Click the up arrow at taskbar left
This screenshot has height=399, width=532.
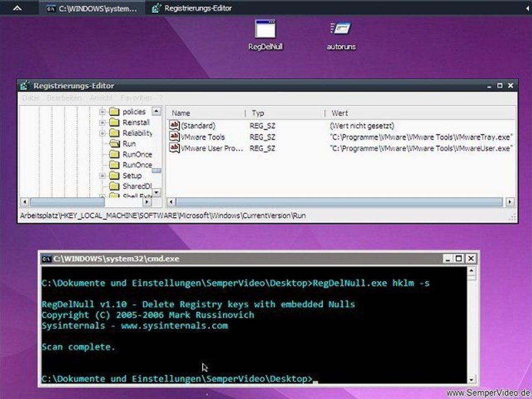point(17,8)
